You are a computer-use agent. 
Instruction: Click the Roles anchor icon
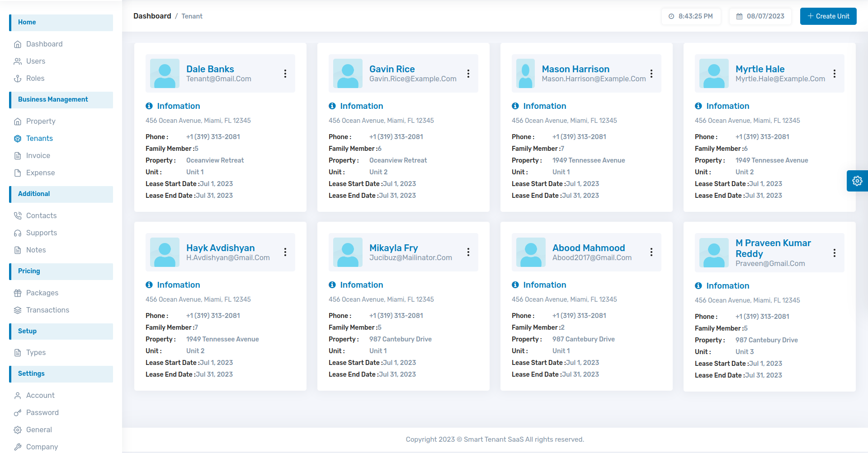(18, 79)
